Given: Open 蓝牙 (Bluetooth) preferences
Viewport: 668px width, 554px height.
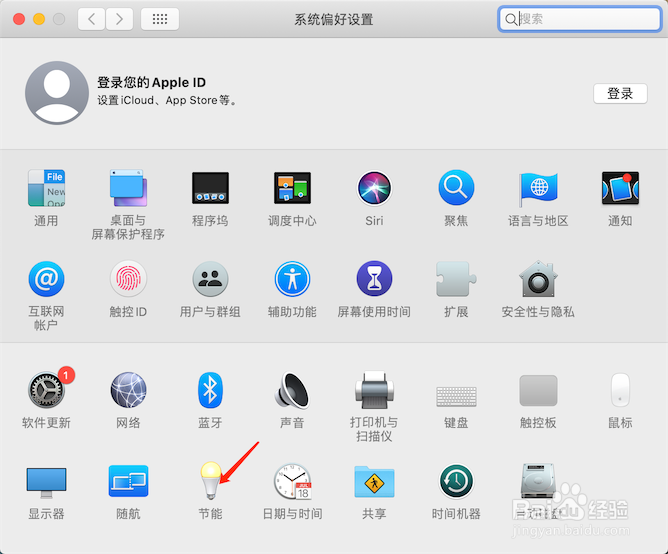Looking at the screenshot, I should [x=210, y=390].
